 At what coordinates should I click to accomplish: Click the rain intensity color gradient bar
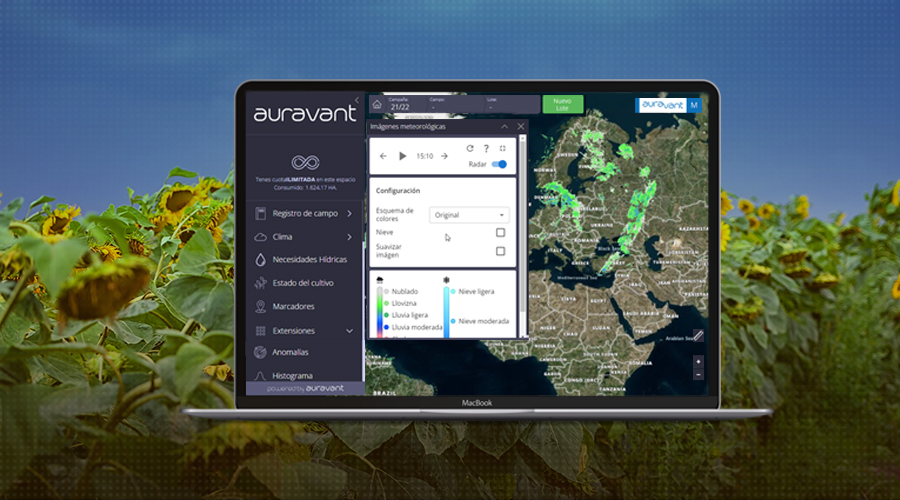(x=379, y=312)
